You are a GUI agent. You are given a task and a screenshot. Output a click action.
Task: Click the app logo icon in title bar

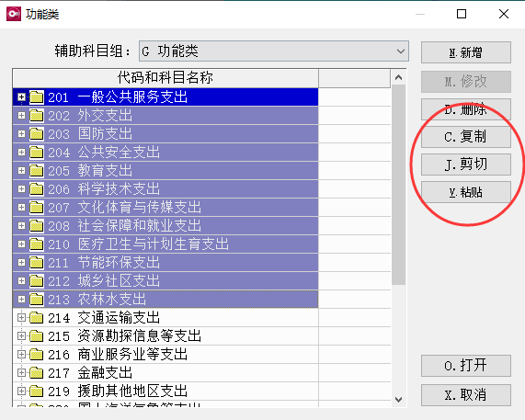click(x=14, y=14)
